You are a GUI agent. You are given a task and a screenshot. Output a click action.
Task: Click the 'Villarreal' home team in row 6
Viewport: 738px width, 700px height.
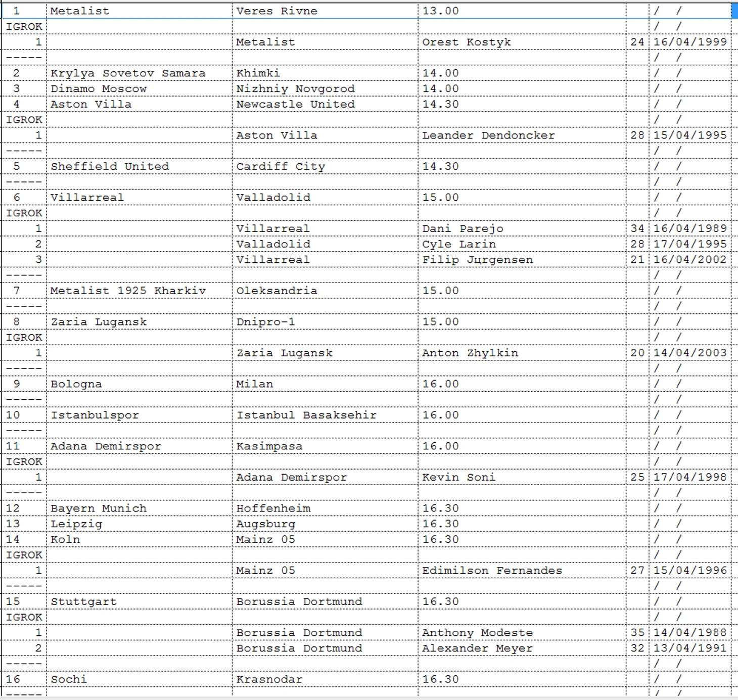click(x=139, y=197)
